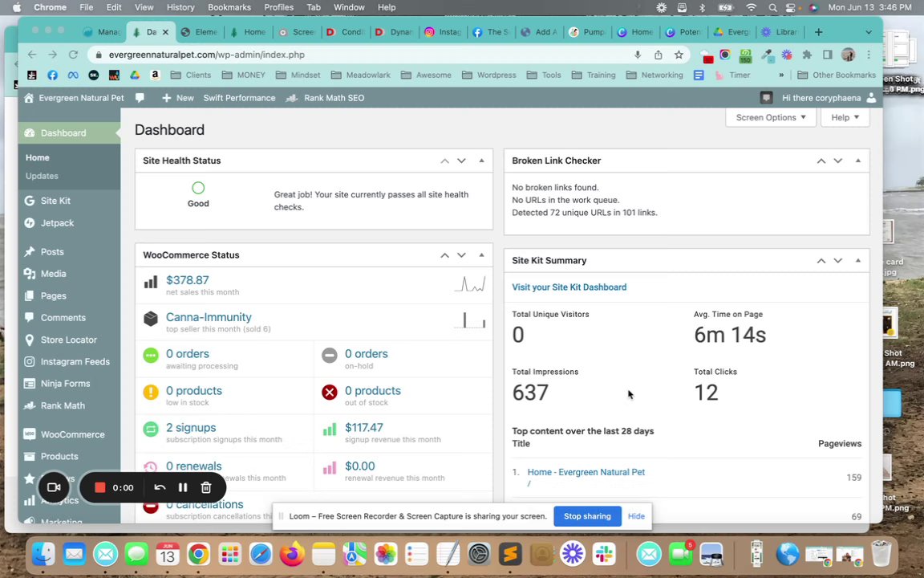Screen dimensions: 924x578
Task: Open the Profiles menu
Action: point(279,7)
